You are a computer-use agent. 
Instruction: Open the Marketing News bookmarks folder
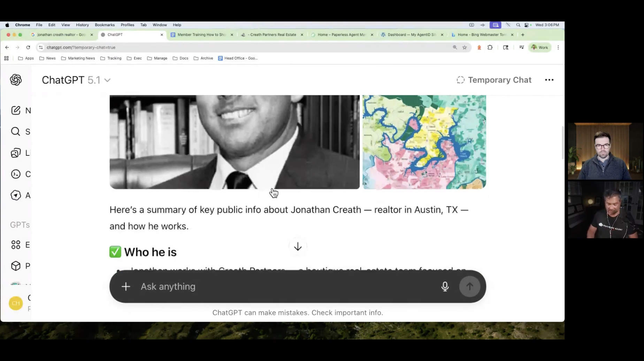coord(78,58)
